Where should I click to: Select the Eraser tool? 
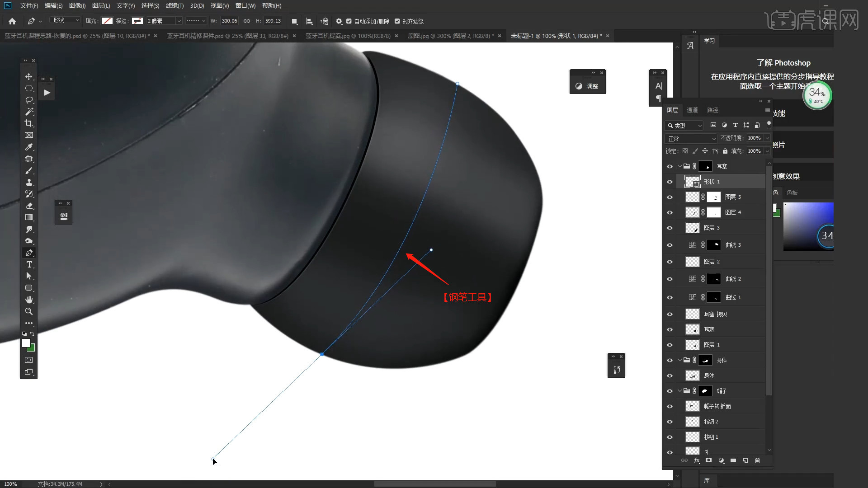pyautogui.click(x=29, y=206)
